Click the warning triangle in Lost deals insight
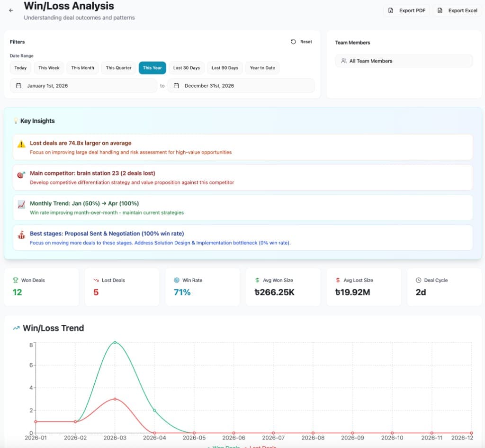 20,144
